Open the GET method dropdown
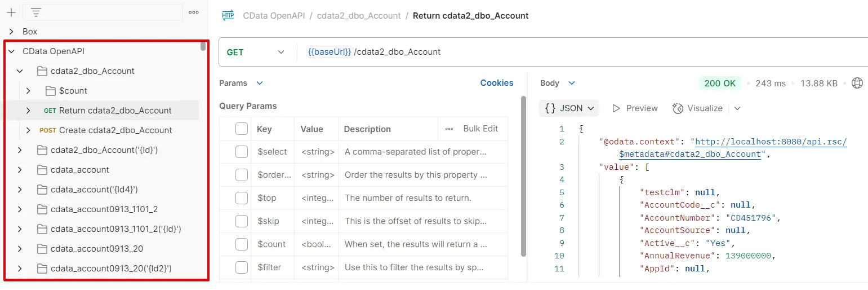 point(256,52)
